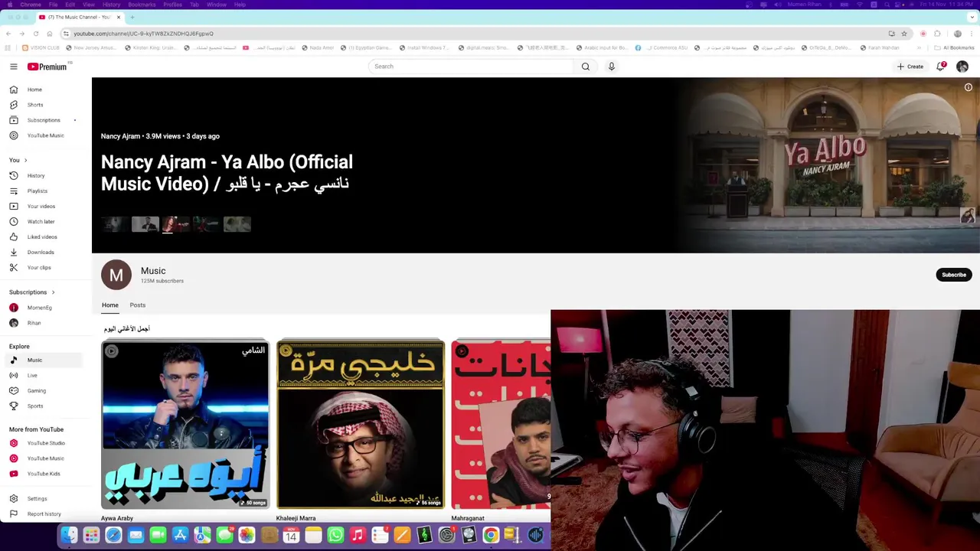Click the YouTube Premium logo
Viewport: 980px width, 551px height.
coord(47,67)
